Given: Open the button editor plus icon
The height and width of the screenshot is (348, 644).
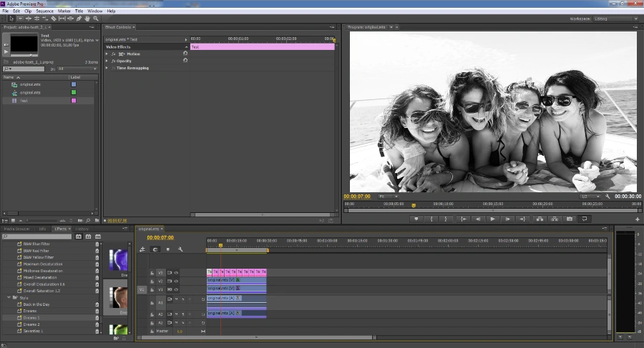Looking at the screenshot, I should pyautogui.click(x=638, y=219).
